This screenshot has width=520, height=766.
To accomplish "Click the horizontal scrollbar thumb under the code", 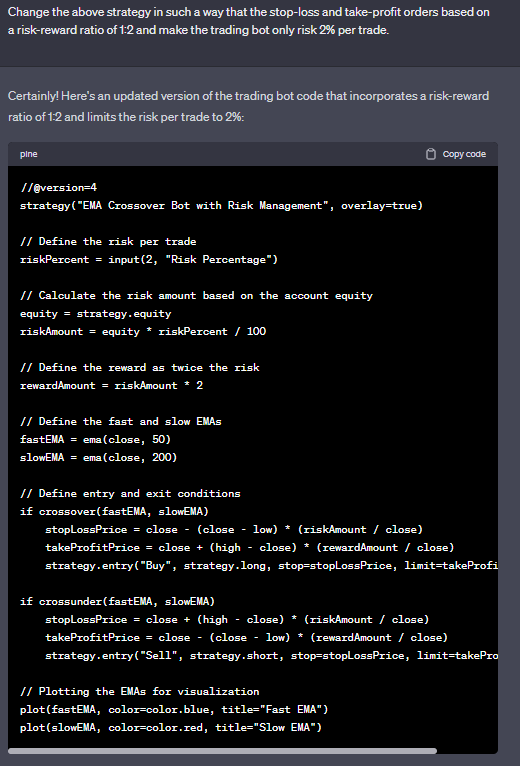I will point(222,751).
